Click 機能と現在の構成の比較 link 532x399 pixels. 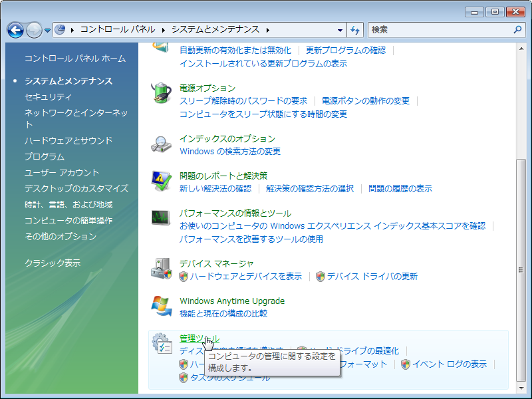[223, 313]
